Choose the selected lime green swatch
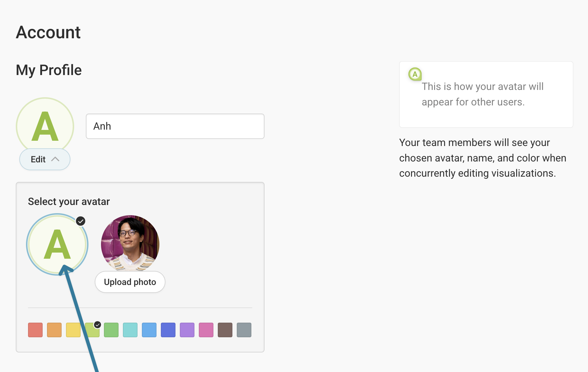This screenshot has width=588, height=372. pyautogui.click(x=92, y=330)
